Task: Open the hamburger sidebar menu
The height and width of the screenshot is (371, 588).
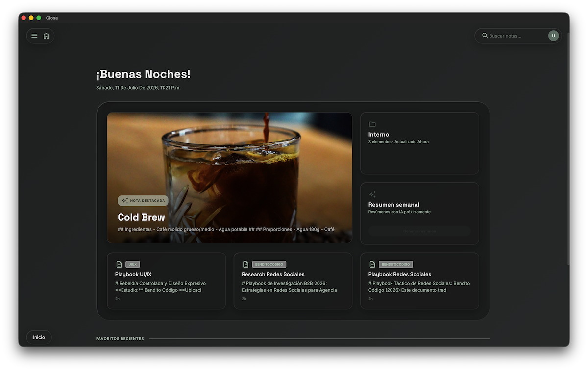Action: [34, 36]
